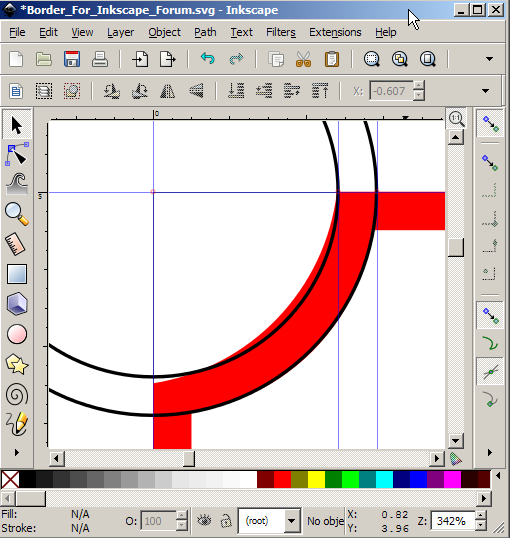Click Select all in all layers icon
Viewport: 510px width, 538px height.
coord(44,91)
